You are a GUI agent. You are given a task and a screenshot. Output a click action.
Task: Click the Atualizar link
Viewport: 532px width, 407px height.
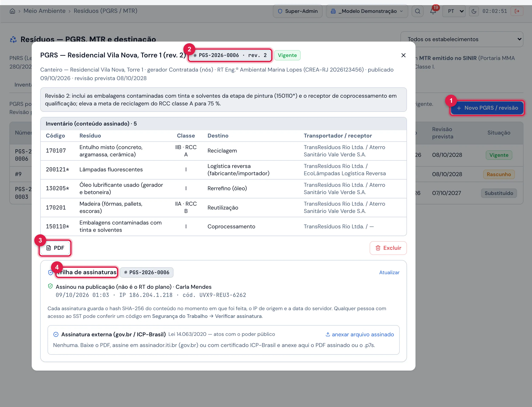389,272
